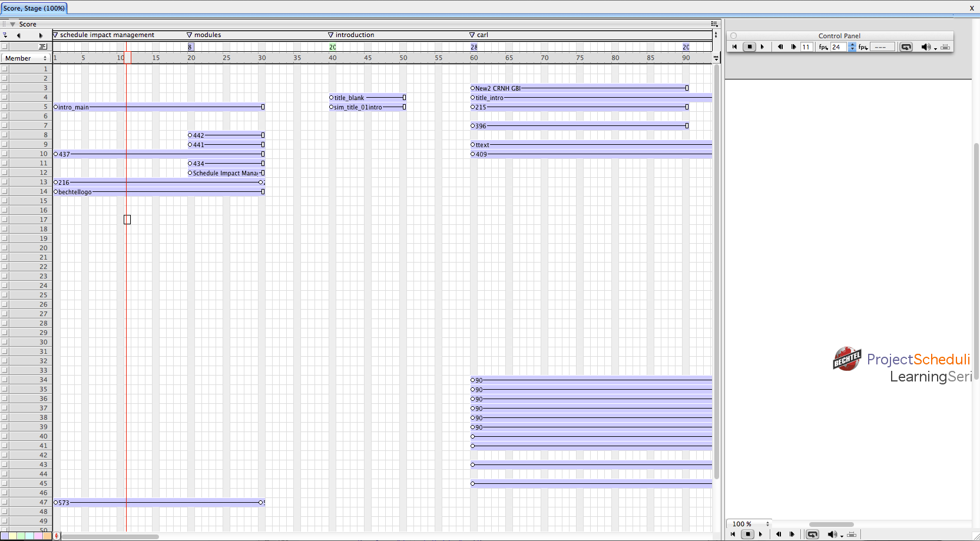Rewind movie in the Control Panel

pyautogui.click(x=734, y=47)
